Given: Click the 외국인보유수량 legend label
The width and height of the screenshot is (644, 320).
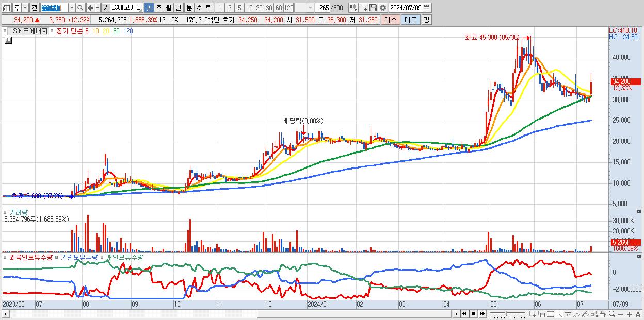Looking at the screenshot, I should [31, 257].
